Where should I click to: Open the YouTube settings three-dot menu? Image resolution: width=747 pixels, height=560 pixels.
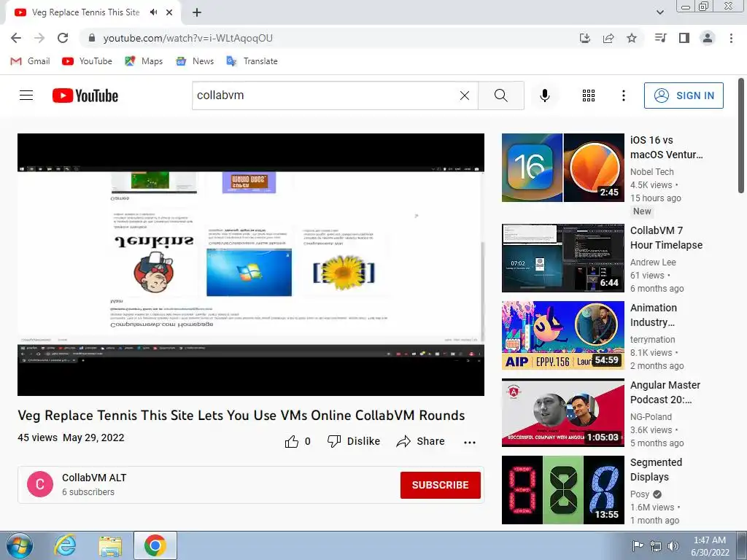click(x=623, y=96)
